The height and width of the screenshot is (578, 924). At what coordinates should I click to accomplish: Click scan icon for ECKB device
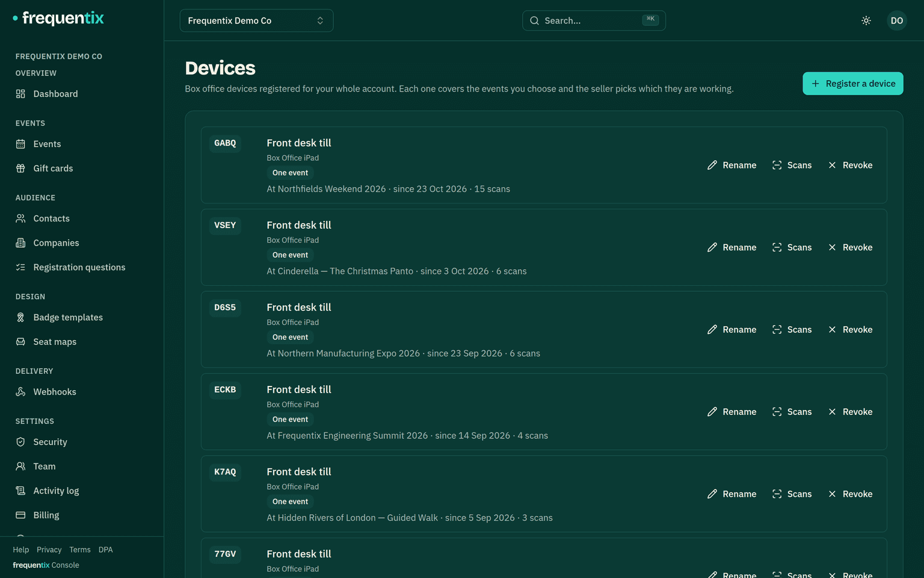click(x=777, y=412)
